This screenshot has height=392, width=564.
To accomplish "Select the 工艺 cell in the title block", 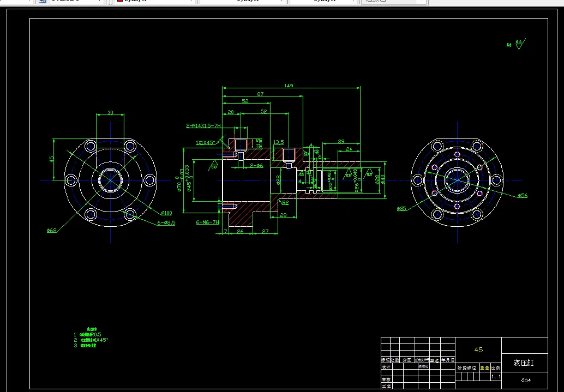I will point(386,386).
